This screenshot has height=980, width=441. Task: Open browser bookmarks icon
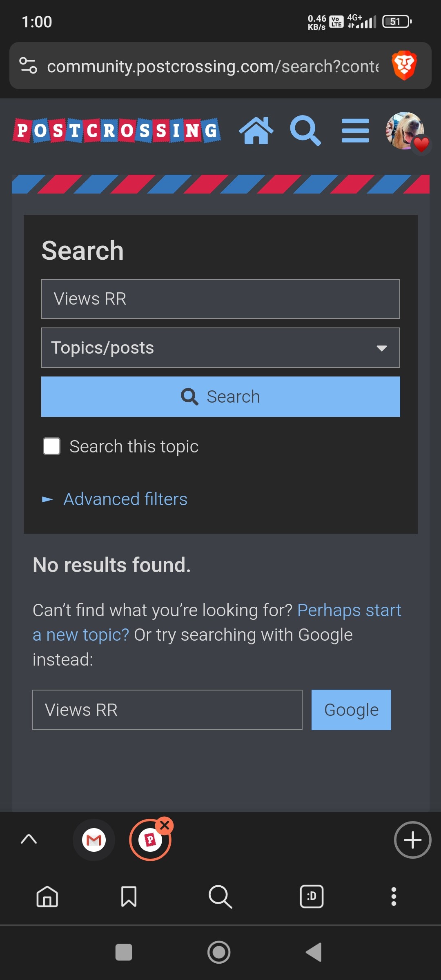(129, 896)
